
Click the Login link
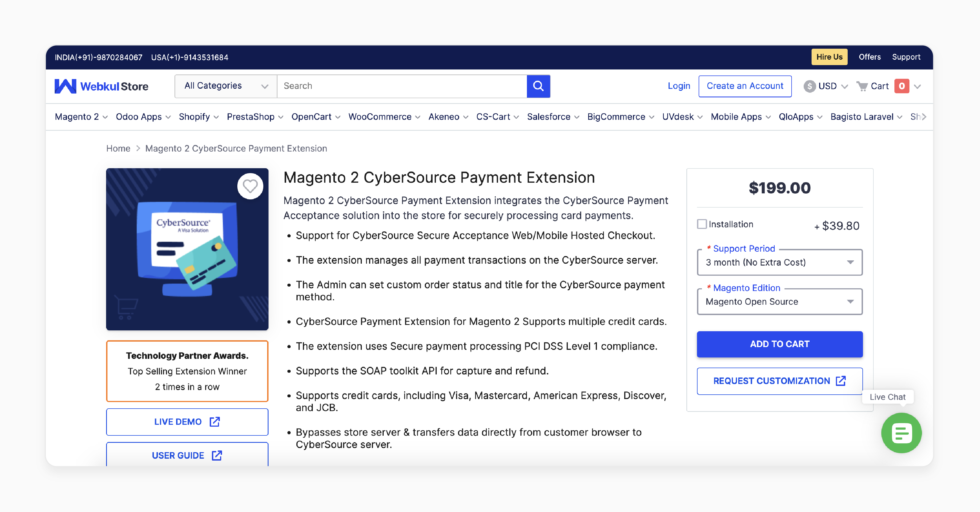point(679,86)
